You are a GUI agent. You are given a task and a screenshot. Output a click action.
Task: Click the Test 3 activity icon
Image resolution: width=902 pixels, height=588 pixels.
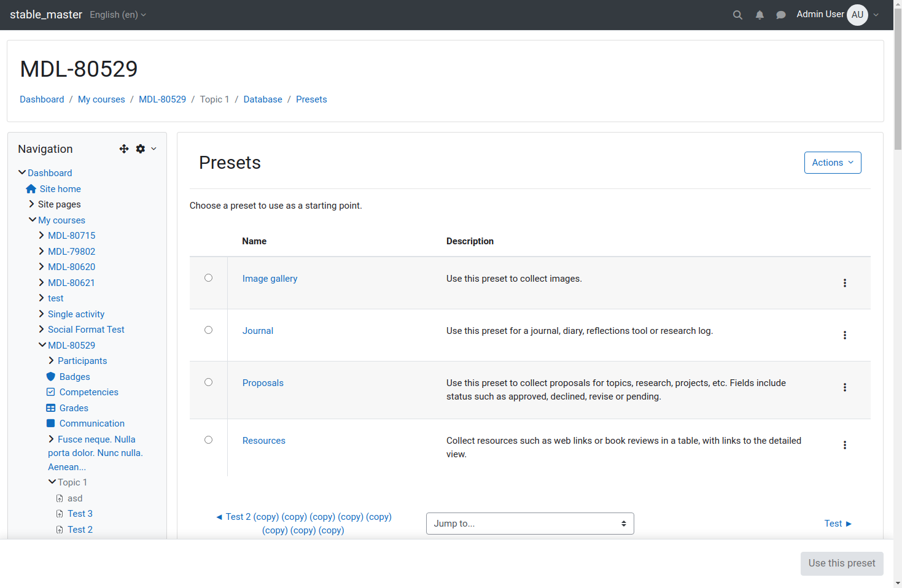(60, 514)
